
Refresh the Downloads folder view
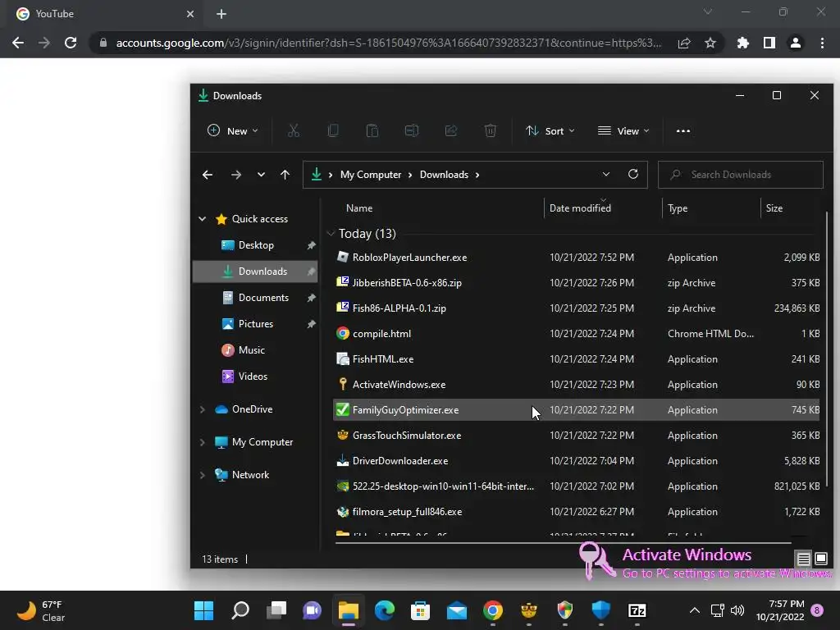(633, 174)
